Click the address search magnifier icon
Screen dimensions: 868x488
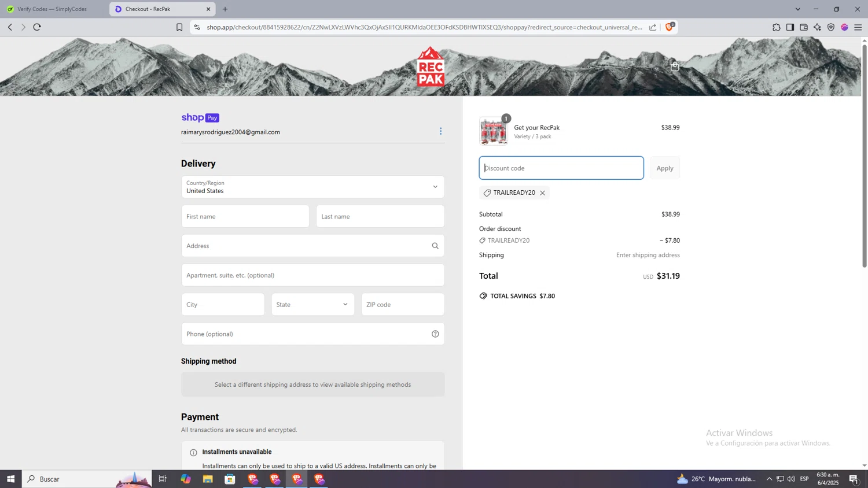(435, 246)
